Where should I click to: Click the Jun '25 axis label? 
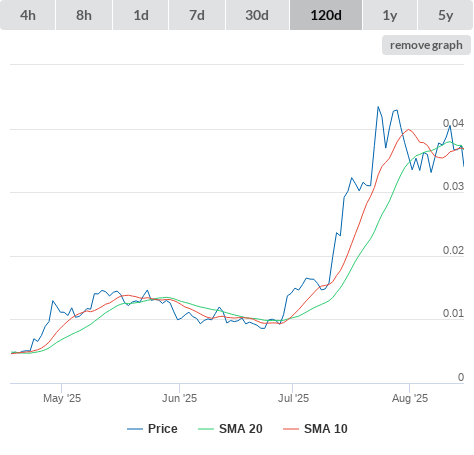[x=180, y=398]
